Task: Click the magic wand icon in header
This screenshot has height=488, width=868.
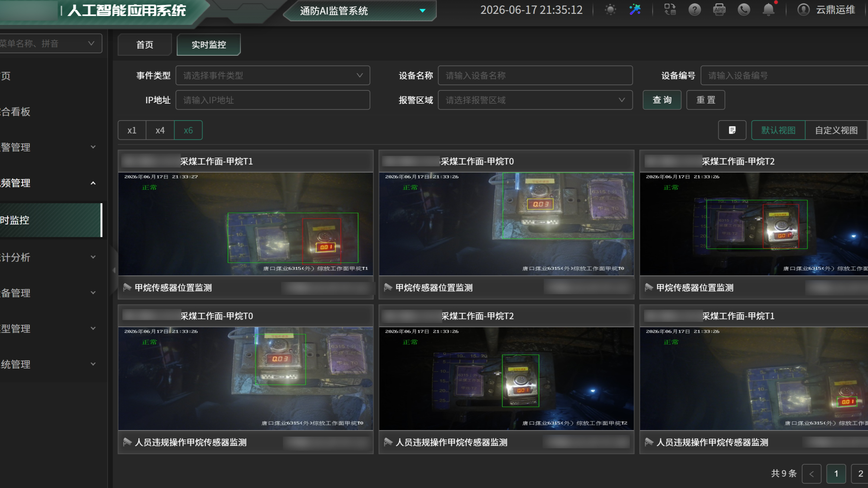Action: pos(635,10)
